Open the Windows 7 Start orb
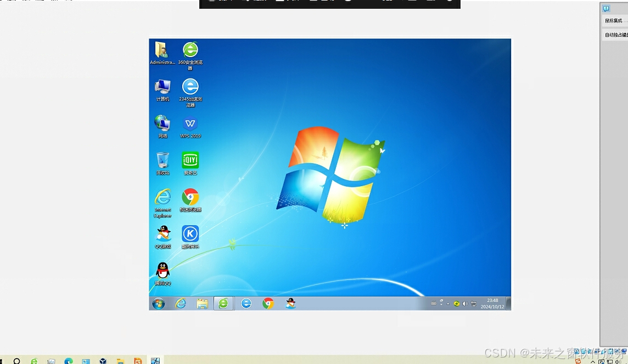The width and height of the screenshot is (628, 364). click(158, 304)
